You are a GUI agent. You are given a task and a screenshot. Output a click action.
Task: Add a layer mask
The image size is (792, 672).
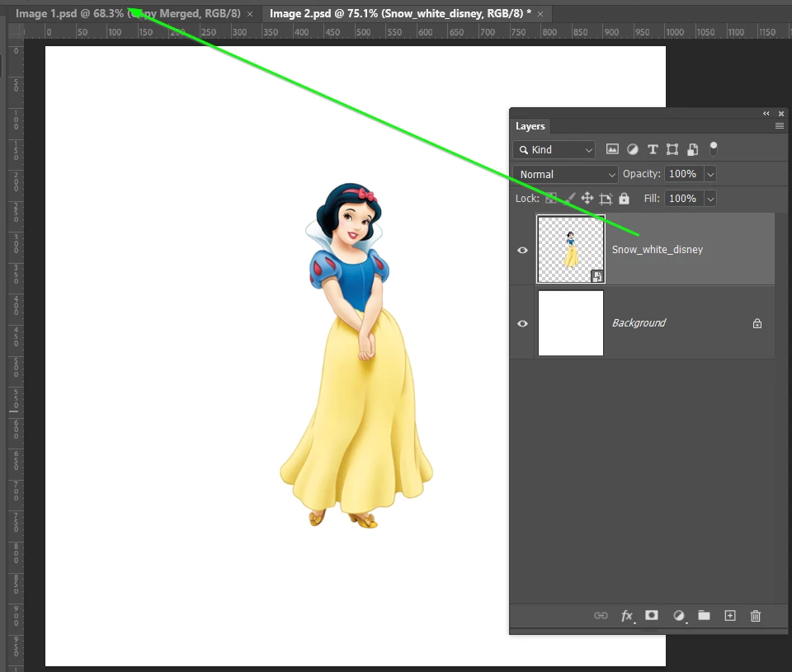[652, 615]
